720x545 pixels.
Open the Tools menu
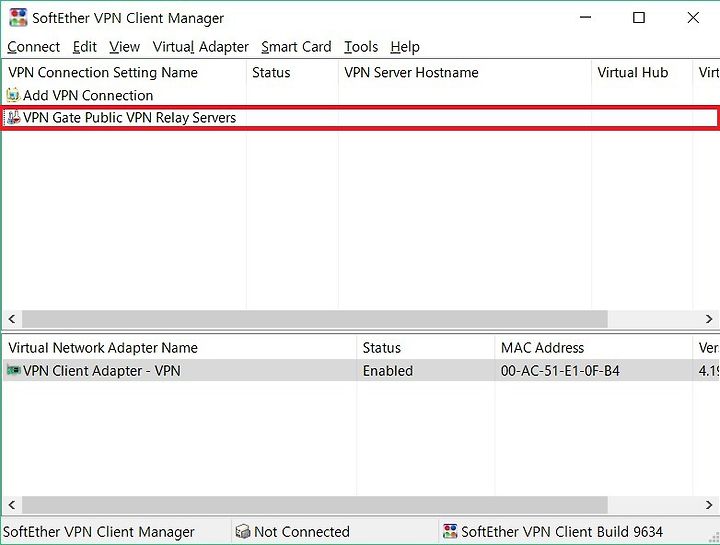pos(361,47)
